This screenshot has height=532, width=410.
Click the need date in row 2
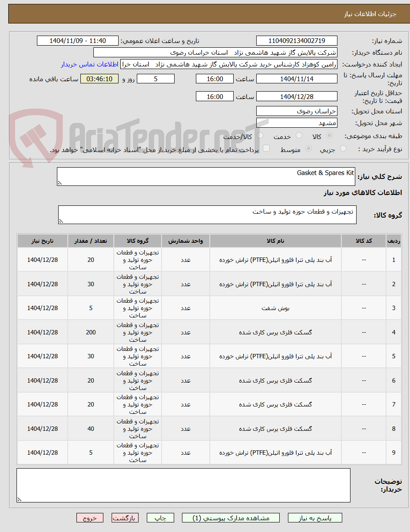tap(43, 284)
